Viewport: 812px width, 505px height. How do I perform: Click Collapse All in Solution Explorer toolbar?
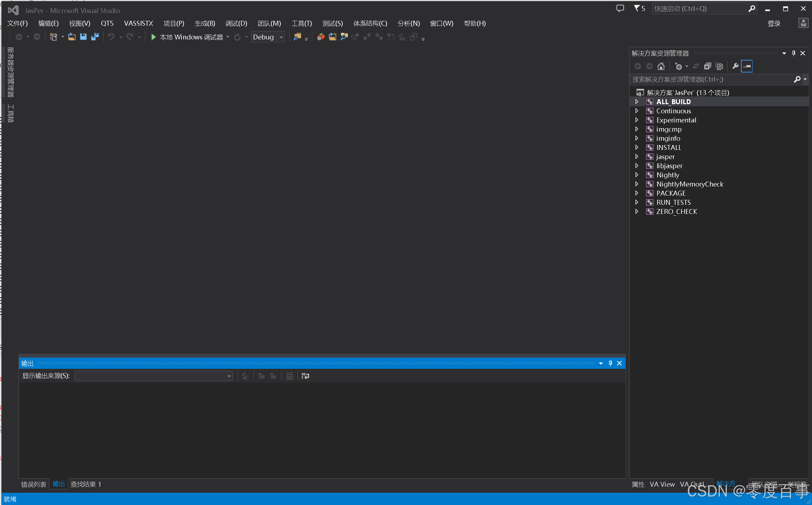(x=708, y=66)
